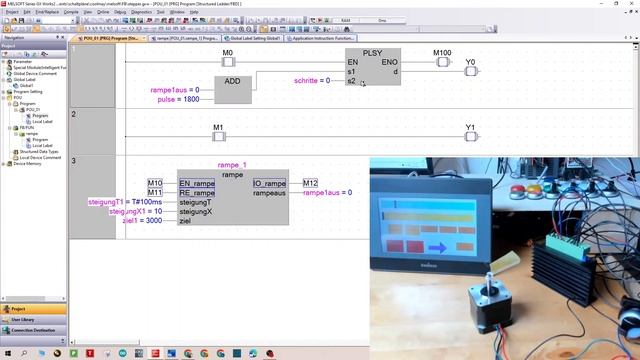Click the taskbar search magnifier icon

(x=24, y=353)
